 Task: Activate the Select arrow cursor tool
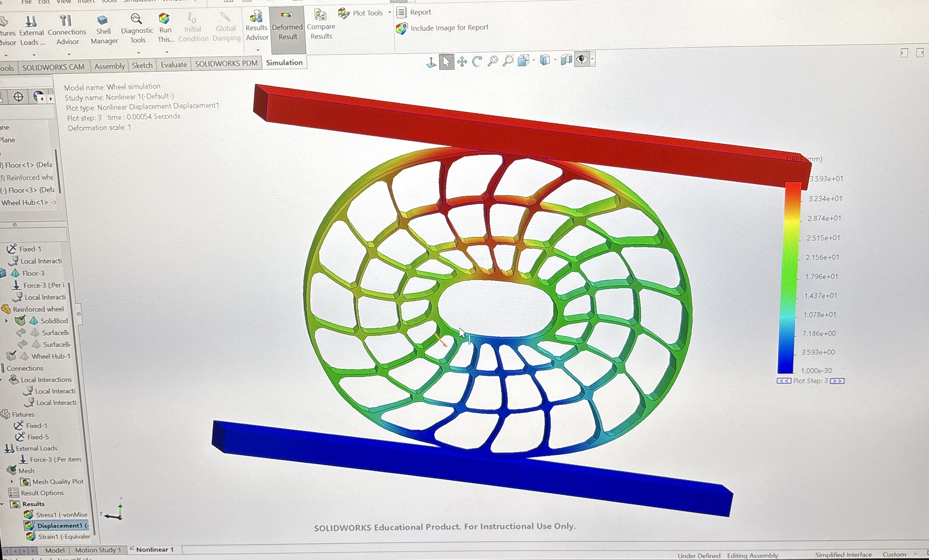click(446, 62)
